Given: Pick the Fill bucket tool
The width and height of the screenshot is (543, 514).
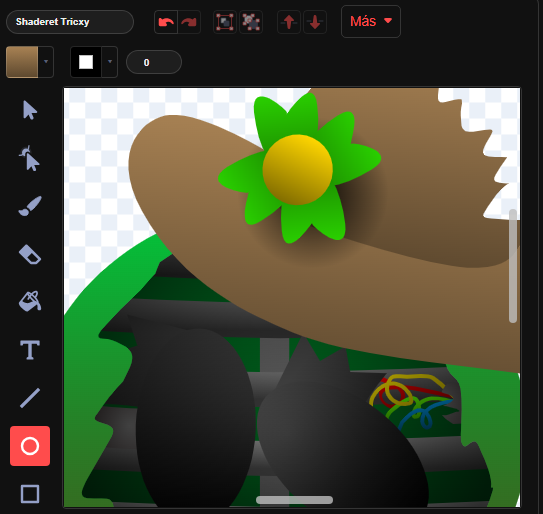Looking at the screenshot, I should click(30, 301).
